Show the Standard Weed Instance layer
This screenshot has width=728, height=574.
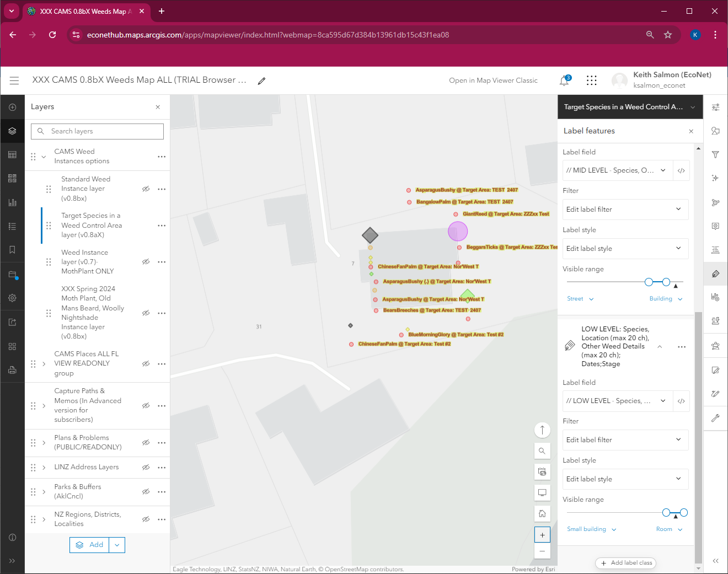146,189
